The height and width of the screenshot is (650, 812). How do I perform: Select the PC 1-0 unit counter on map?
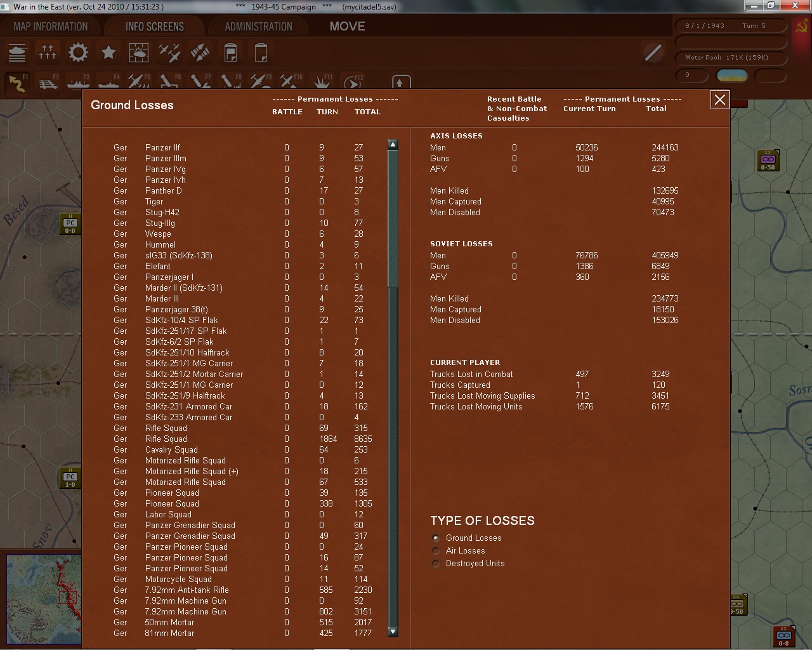point(70,478)
